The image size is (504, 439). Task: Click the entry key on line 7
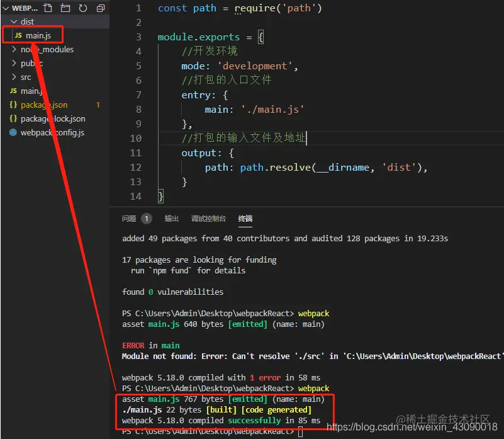pyautogui.click(x=196, y=95)
